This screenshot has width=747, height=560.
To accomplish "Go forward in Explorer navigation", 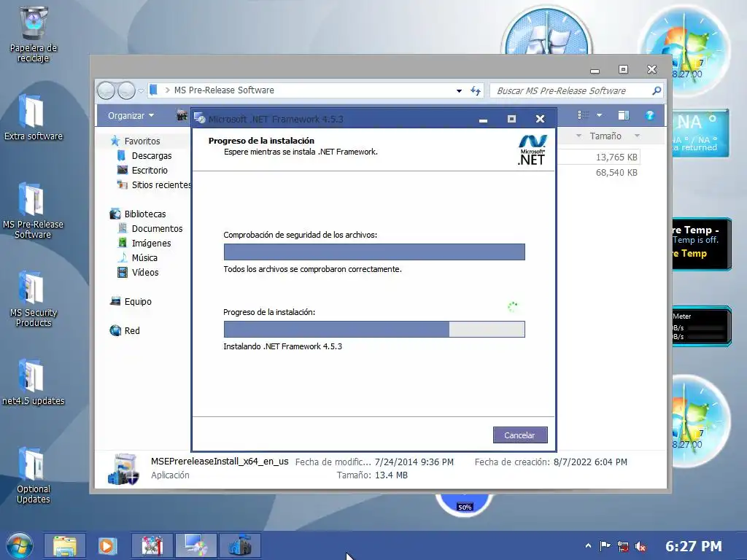I will pyautogui.click(x=126, y=90).
